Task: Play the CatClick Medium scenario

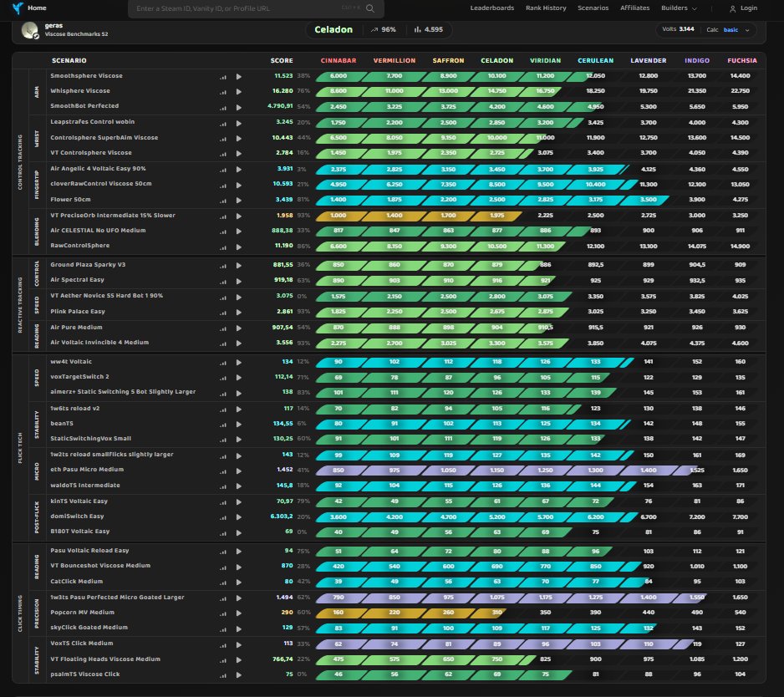Action: tap(239, 582)
